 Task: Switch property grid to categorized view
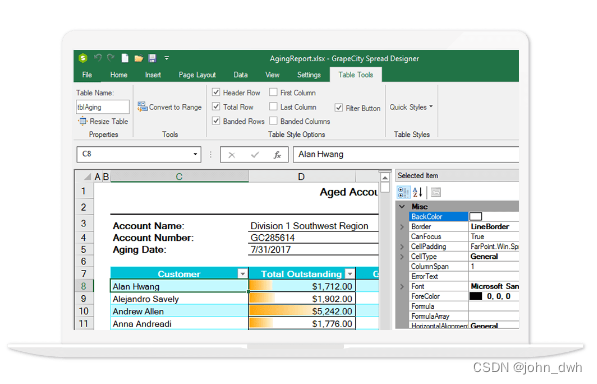coord(403,192)
